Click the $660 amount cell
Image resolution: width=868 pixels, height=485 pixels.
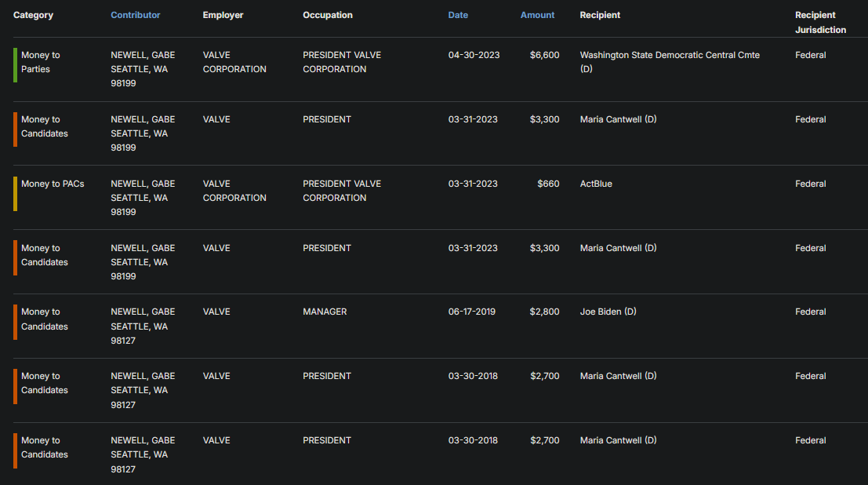coord(548,184)
